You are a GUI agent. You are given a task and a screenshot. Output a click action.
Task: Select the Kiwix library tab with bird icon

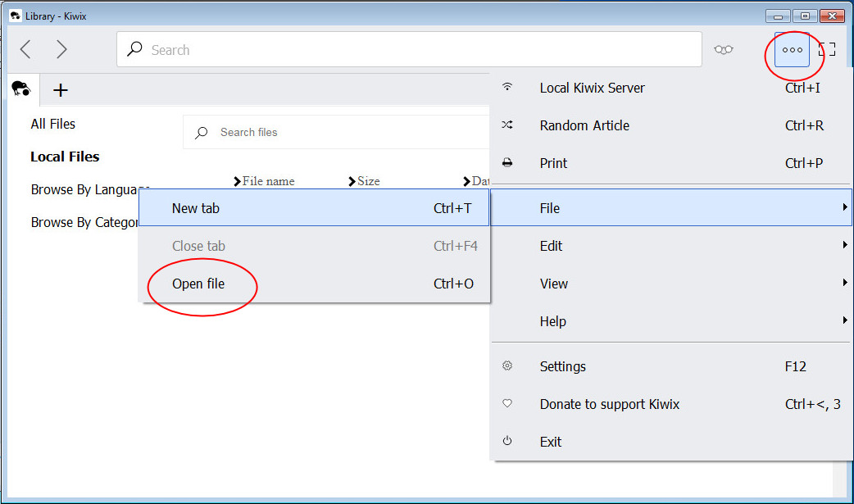coord(21,89)
